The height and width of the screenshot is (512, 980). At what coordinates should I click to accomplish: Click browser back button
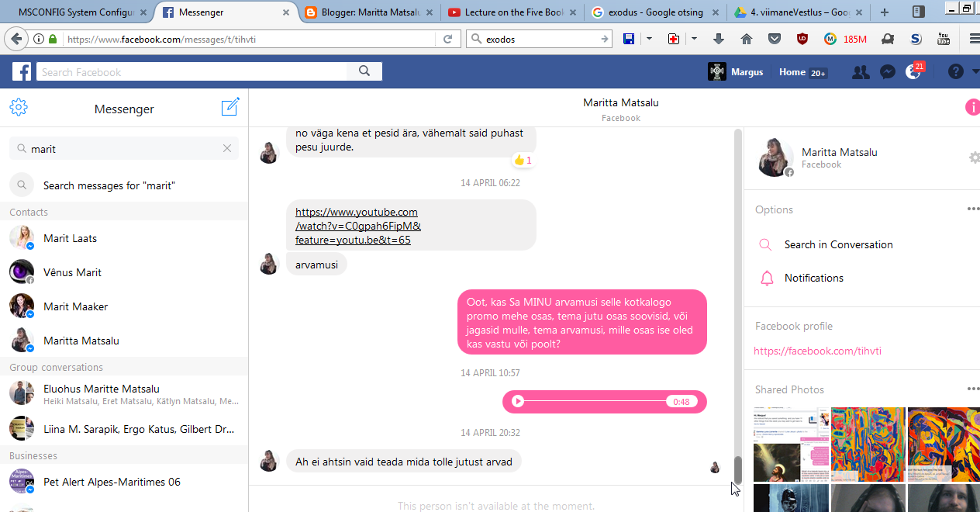pos(16,39)
